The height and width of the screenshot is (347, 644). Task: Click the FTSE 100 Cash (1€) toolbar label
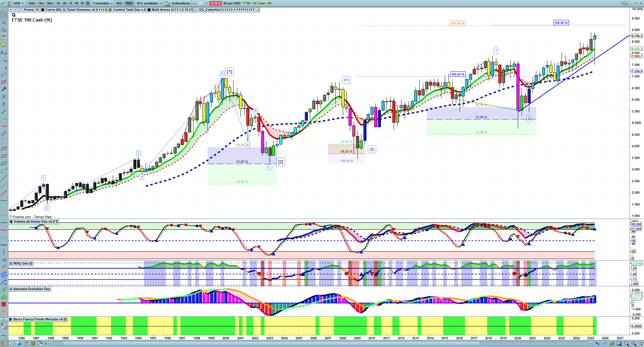(257, 3)
